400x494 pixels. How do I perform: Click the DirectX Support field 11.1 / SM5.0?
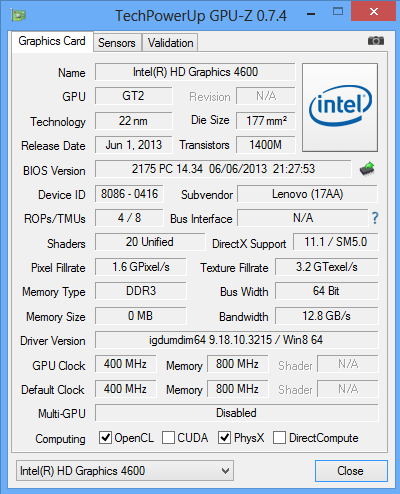coord(336,242)
